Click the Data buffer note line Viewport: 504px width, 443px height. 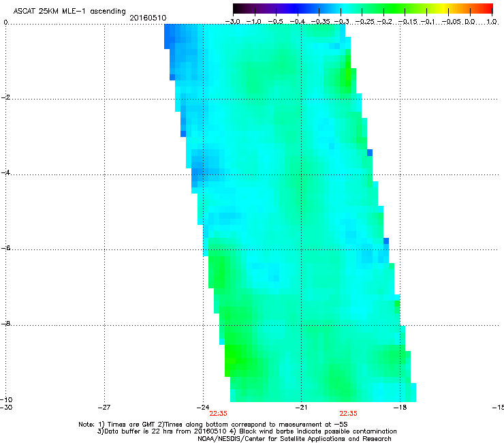247,431
